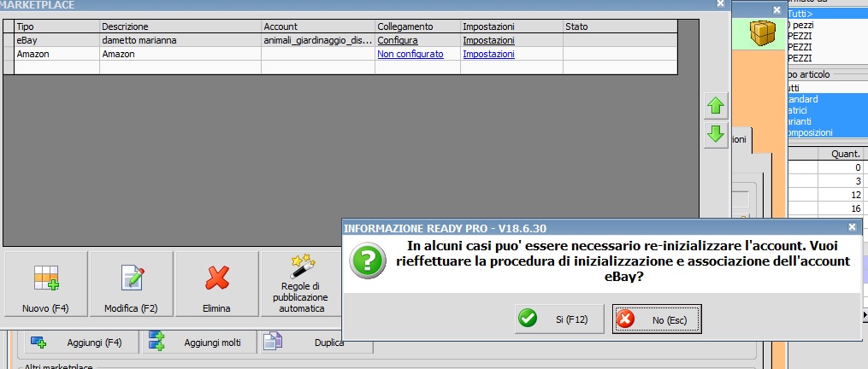Click the green question mark icon

pos(368,261)
